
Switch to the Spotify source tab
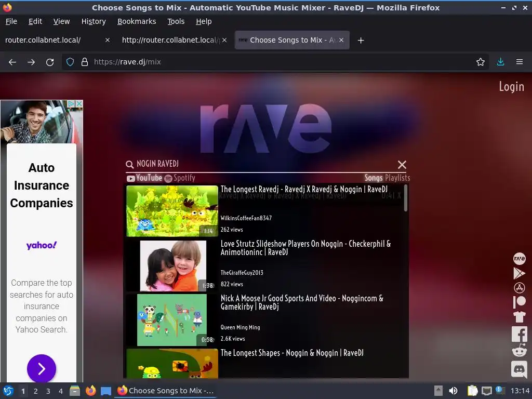180,178
